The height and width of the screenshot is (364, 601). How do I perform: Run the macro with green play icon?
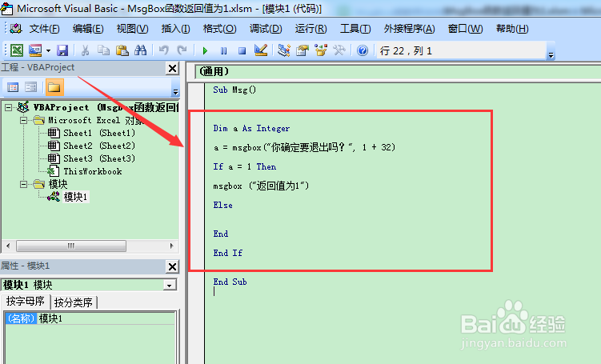(x=205, y=50)
